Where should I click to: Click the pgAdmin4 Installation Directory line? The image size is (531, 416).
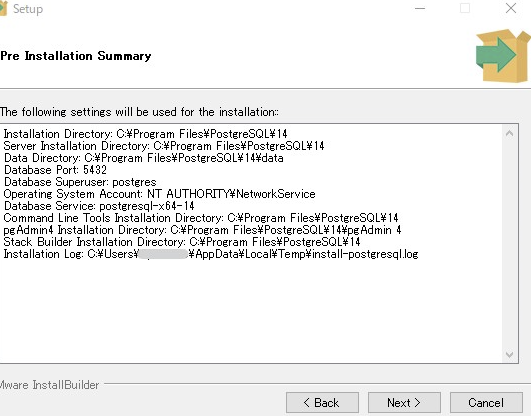tap(202, 230)
